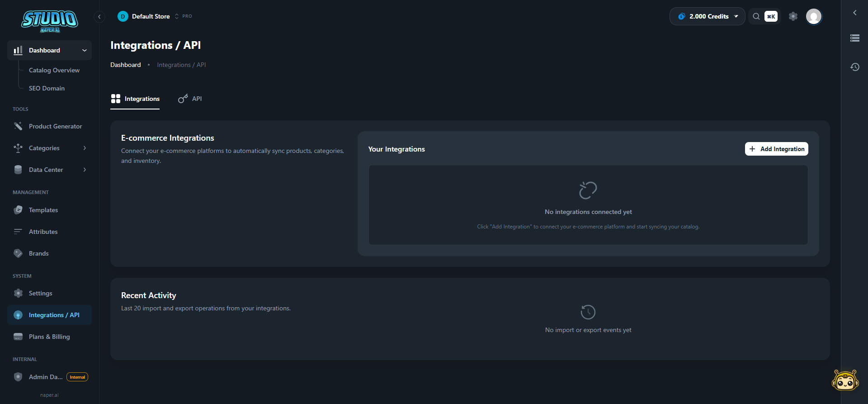Click the blue credits coin icon
The height and width of the screenshot is (404, 868).
click(682, 16)
